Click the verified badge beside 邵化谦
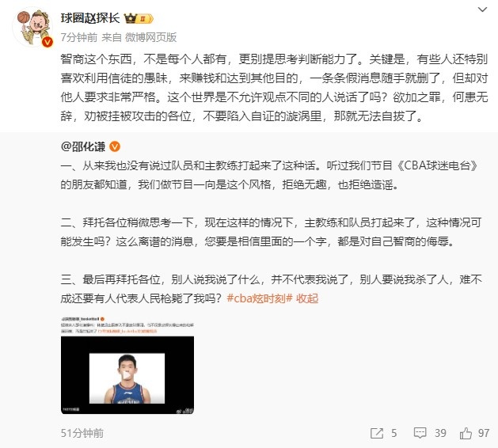The width and height of the screenshot is (498, 448). pos(115,146)
